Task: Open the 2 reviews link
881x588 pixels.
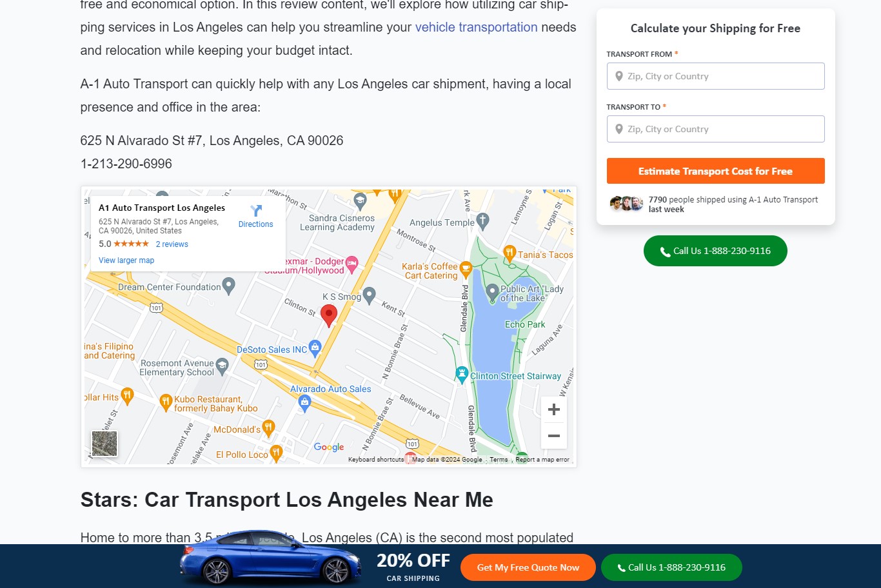Action: 172,244
